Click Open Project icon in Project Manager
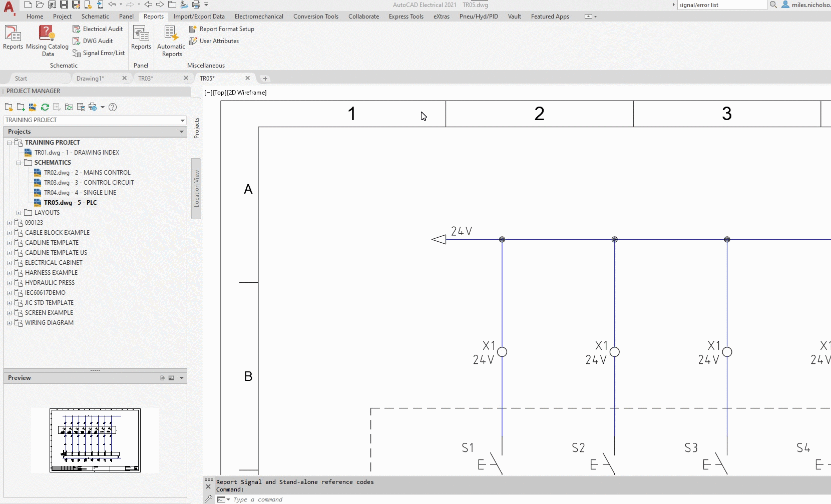Viewport: 831px width, 504px height. [x=9, y=107]
